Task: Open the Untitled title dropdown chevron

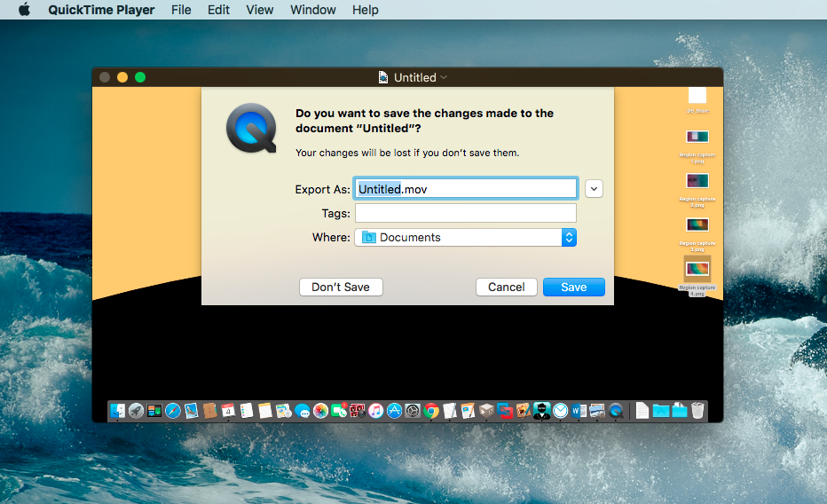Action: click(444, 77)
